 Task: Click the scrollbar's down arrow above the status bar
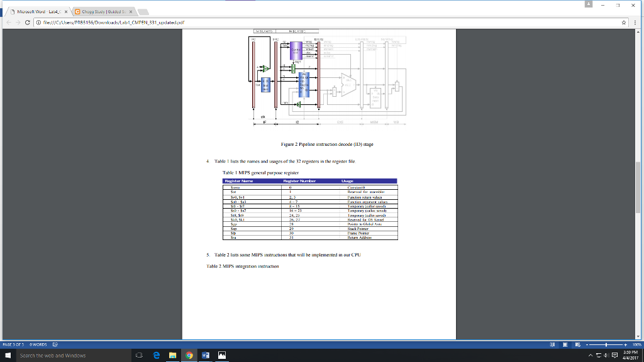click(638, 336)
